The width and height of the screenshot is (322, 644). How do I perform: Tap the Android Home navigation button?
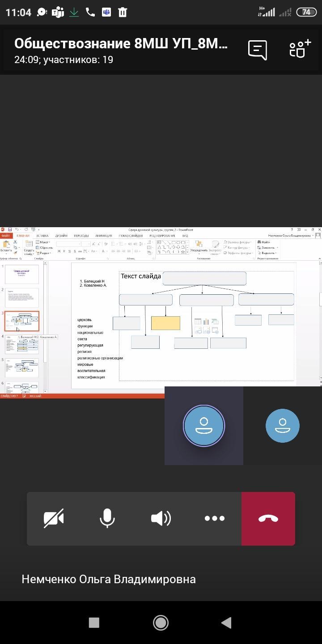161,623
